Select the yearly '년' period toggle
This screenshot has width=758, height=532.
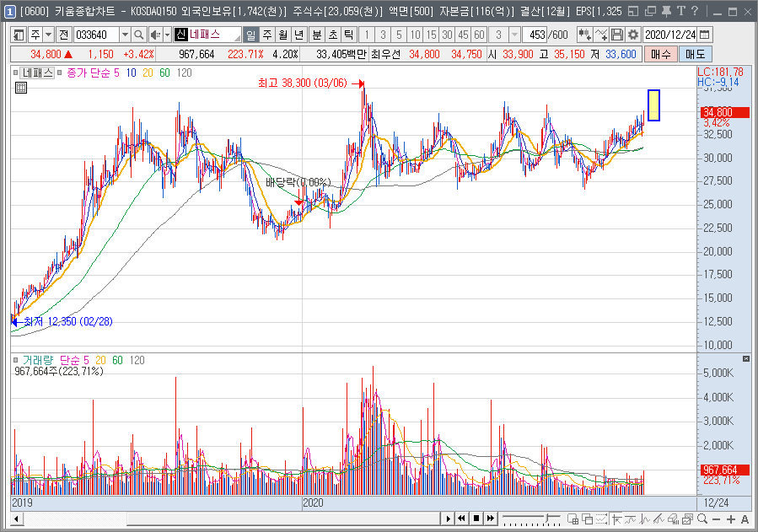[x=298, y=35]
